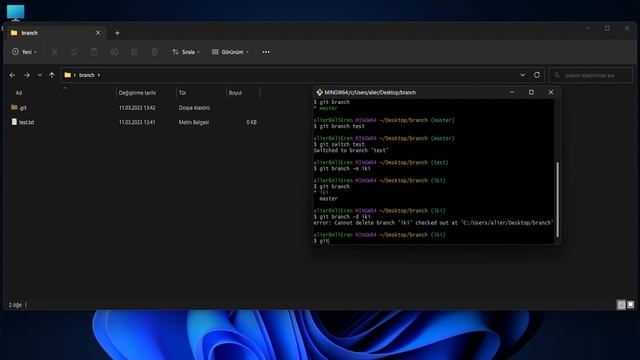Screen dimensions: 640x360
Task: Select .git folder row name
Action: coord(23,108)
